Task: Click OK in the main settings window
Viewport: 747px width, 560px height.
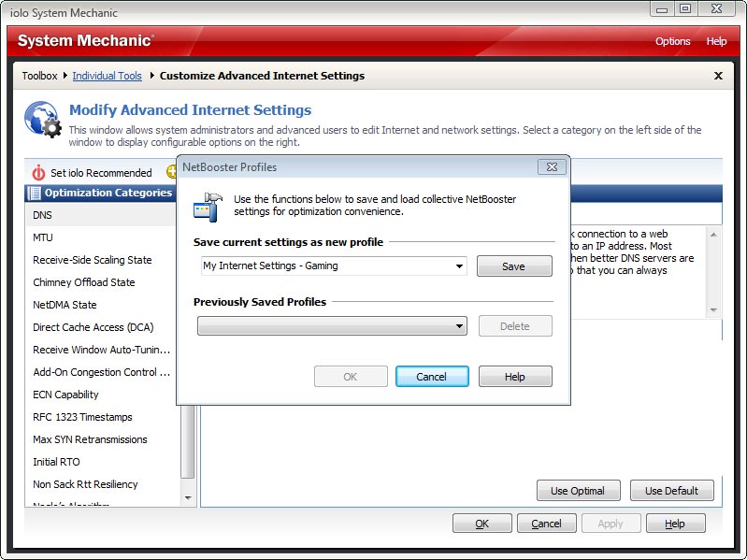Action: 482,524
